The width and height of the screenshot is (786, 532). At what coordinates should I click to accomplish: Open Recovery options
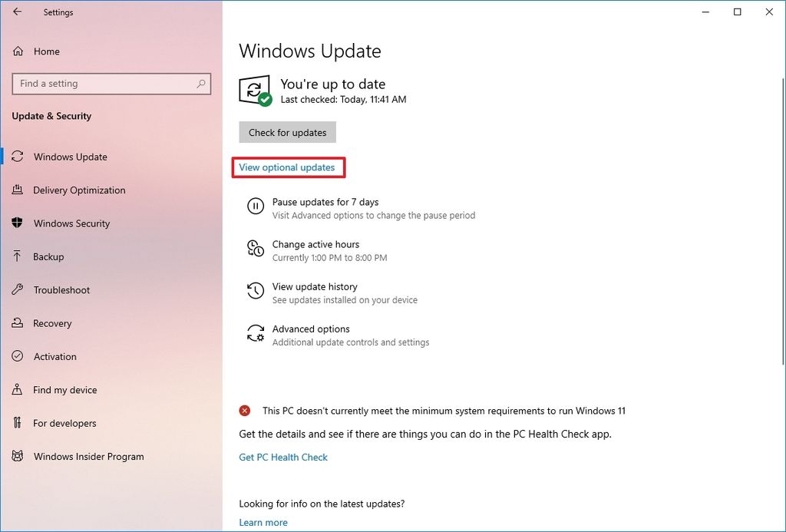54,323
